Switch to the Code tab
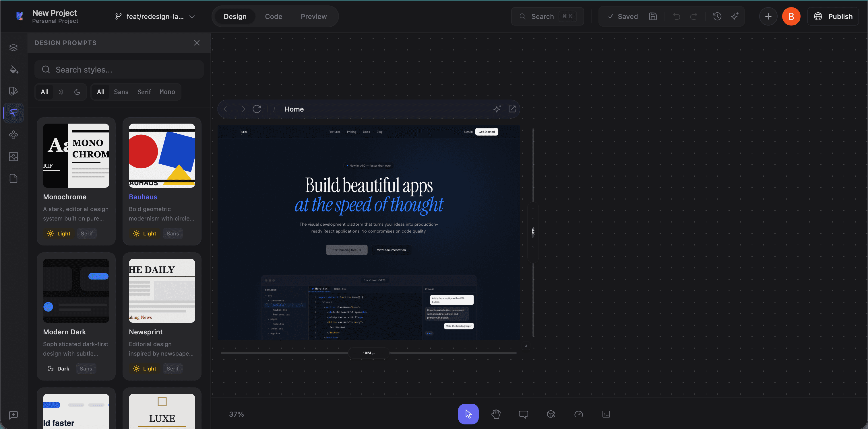Viewport: 868px width, 429px height. click(273, 17)
